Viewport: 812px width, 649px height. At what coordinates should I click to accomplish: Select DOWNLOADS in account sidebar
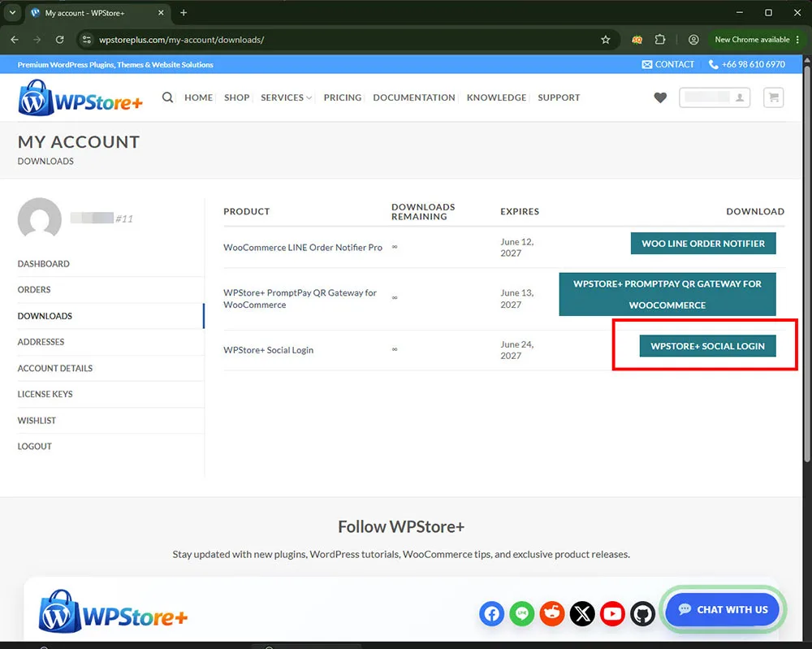click(45, 316)
